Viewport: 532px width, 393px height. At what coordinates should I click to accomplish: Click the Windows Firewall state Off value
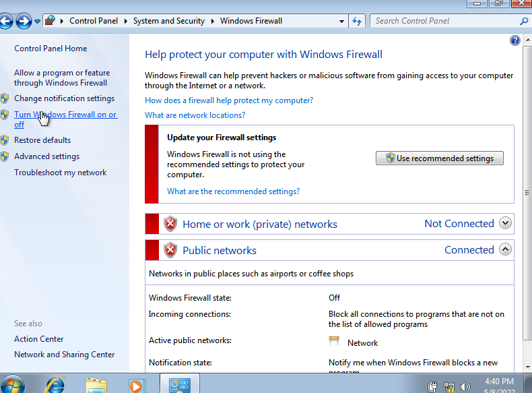pyautogui.click(x=334, y=298)
